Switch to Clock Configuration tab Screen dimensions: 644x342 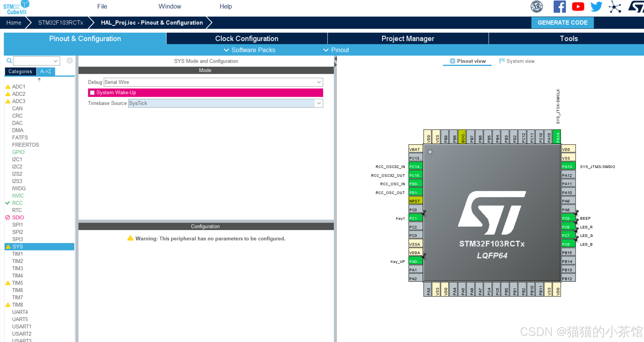click(247, 39)
